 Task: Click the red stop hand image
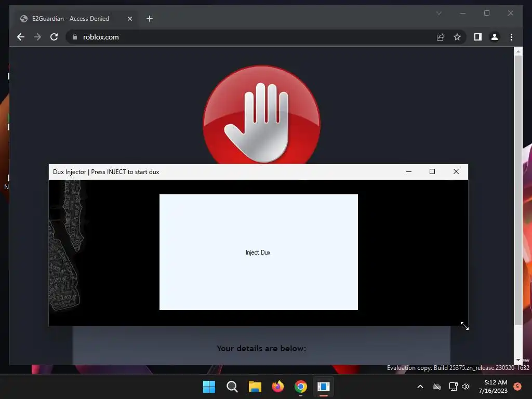[x=261, y=115]
